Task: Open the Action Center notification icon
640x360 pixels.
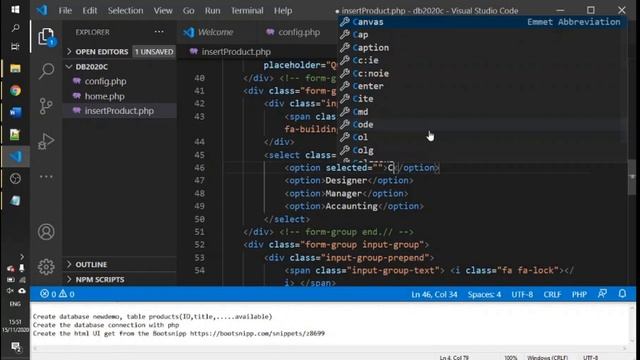Action: click(x=16, y=347)
